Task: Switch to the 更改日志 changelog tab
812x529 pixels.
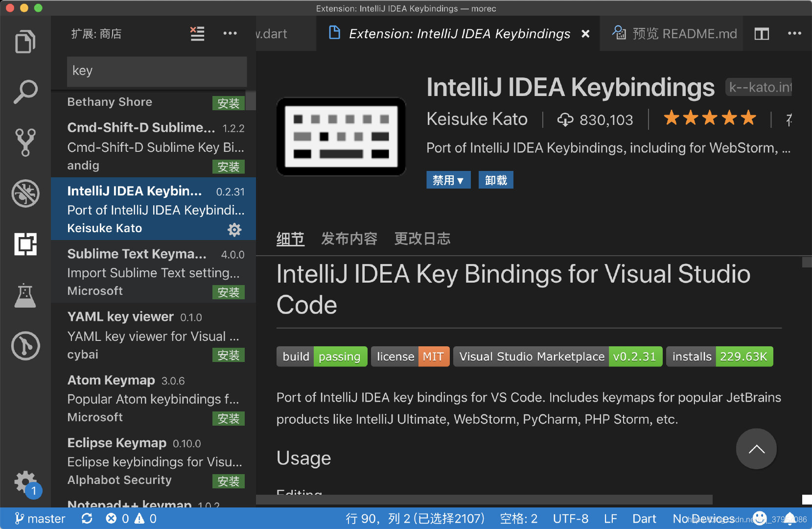Action: tap(422, 239)
